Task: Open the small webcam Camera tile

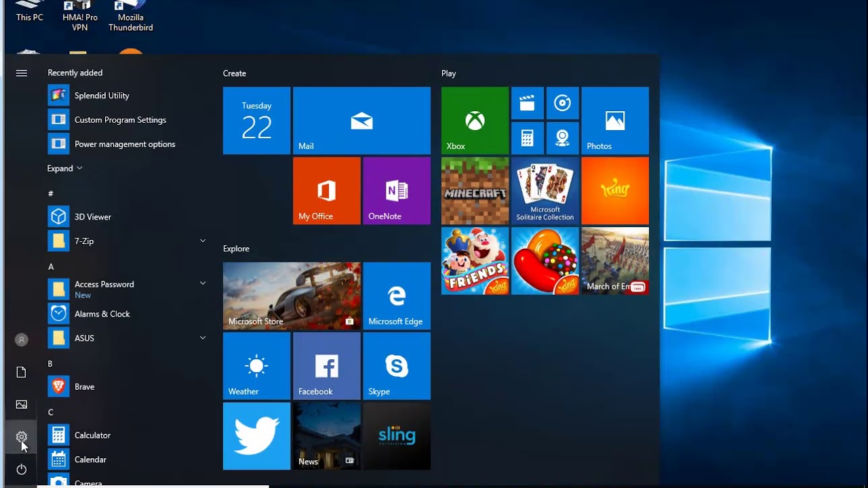Action: tap(562, 138)
